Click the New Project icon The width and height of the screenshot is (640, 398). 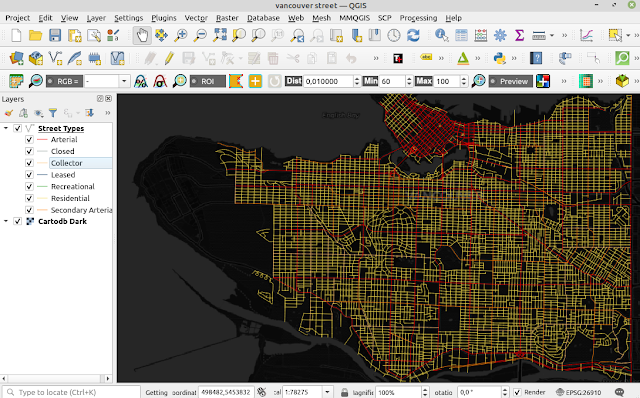click(x=16, y=36)
